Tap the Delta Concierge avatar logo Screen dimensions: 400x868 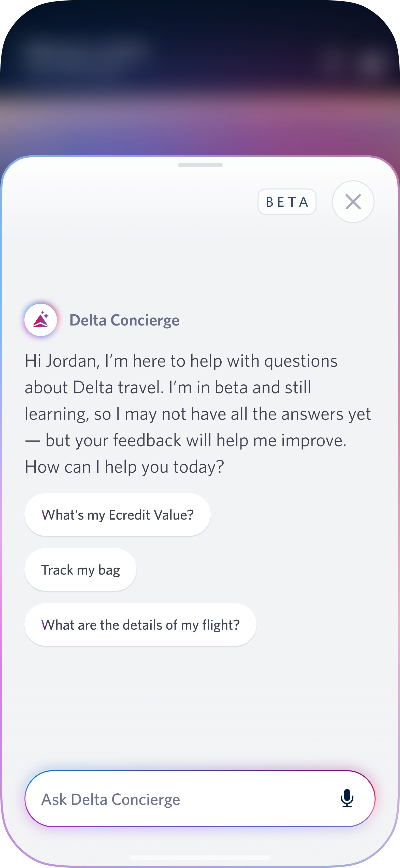point(41,319)
